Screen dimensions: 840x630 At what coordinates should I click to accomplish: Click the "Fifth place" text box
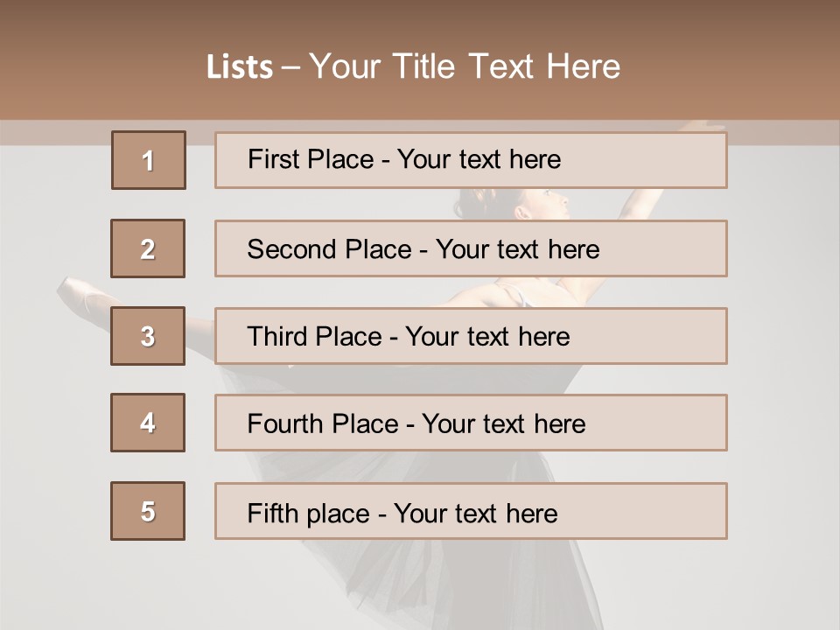471,511
